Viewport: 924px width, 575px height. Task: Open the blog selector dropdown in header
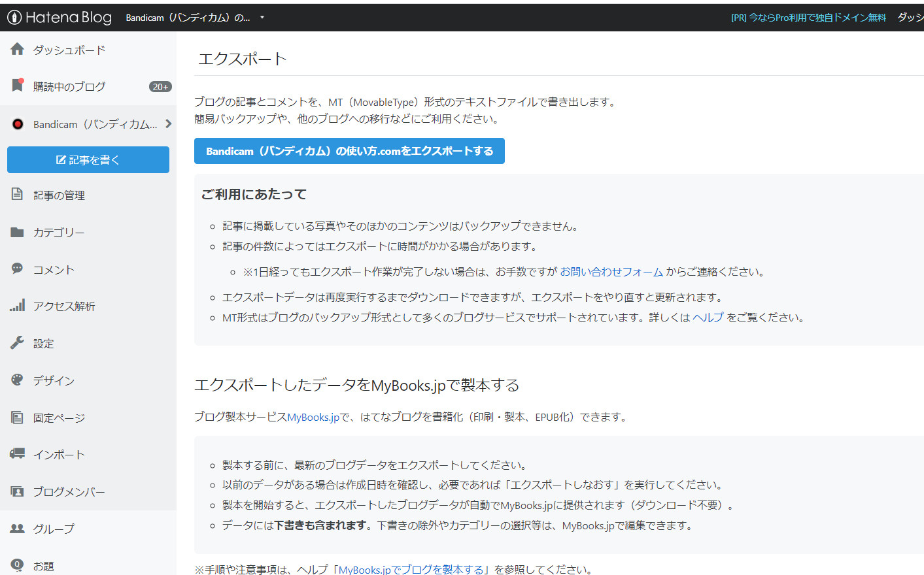click(x=262, y=18)
